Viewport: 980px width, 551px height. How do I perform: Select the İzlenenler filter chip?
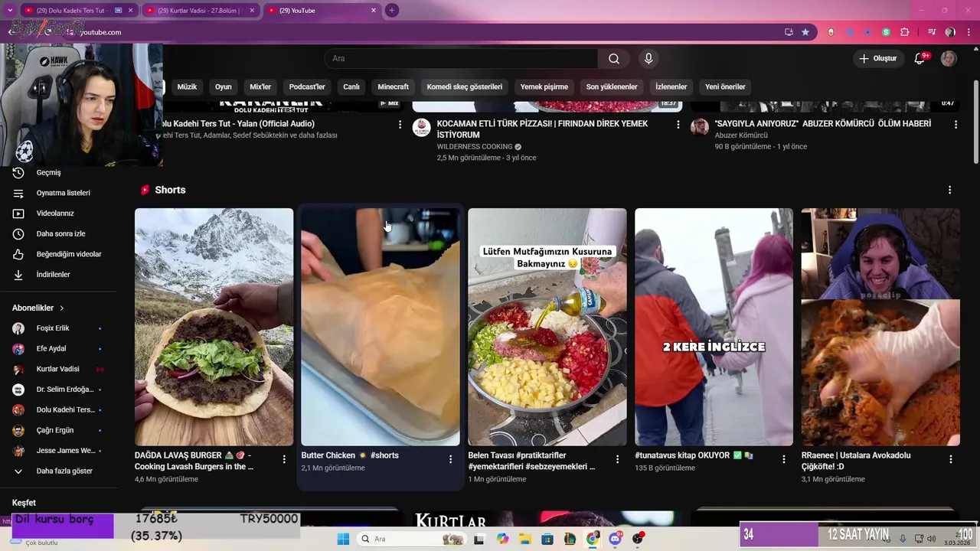(671, 86)
